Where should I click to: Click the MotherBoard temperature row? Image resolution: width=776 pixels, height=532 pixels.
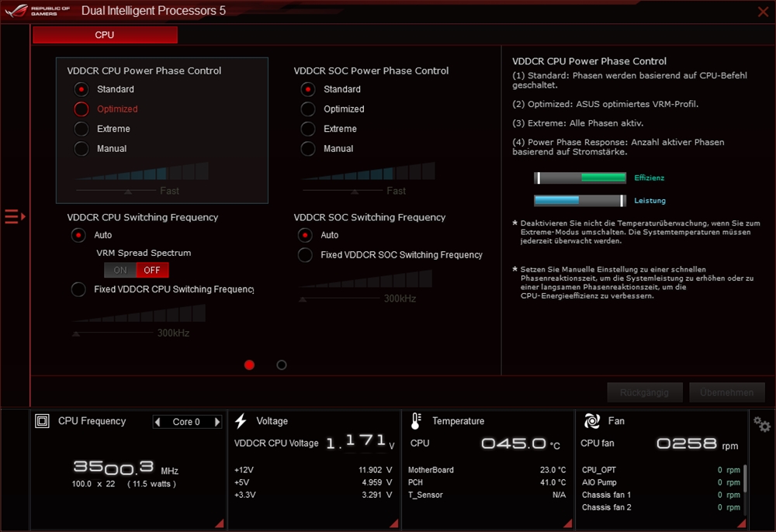(487, 470)
